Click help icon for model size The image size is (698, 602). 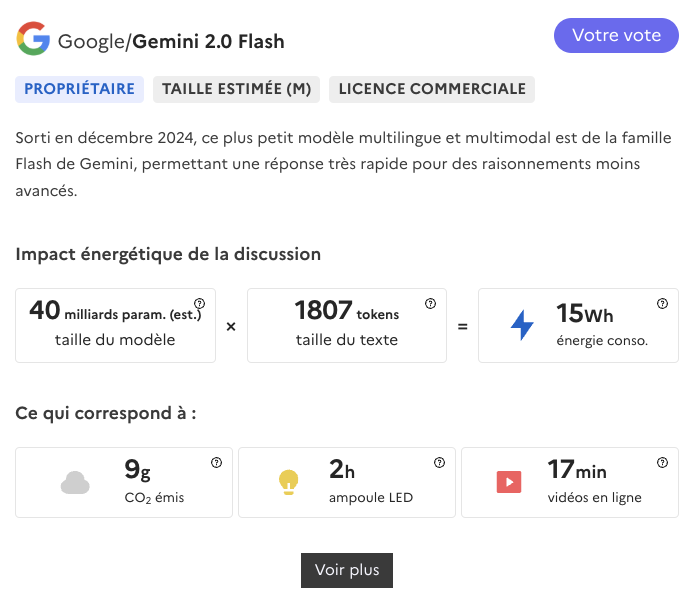[x=199, y=304]
